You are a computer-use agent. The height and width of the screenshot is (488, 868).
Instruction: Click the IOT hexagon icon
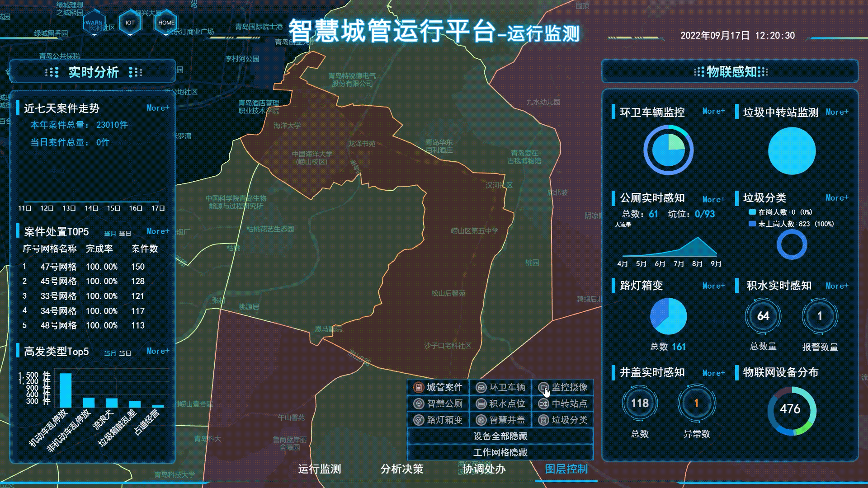point(130,23)
